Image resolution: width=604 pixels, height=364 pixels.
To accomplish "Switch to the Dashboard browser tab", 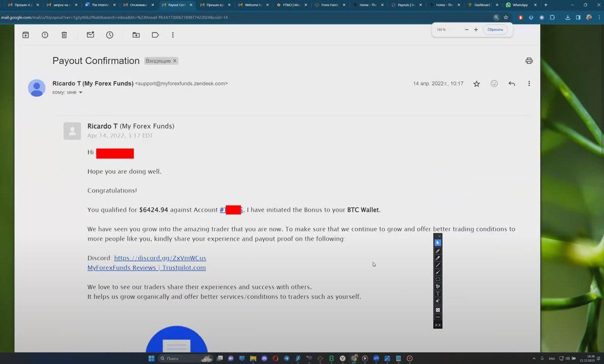I will coord(483,5).
